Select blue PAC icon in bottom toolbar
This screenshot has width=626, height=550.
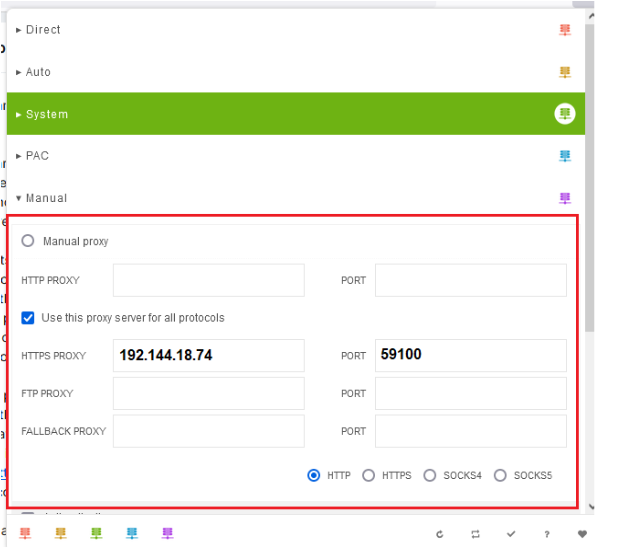click(132, 533)
